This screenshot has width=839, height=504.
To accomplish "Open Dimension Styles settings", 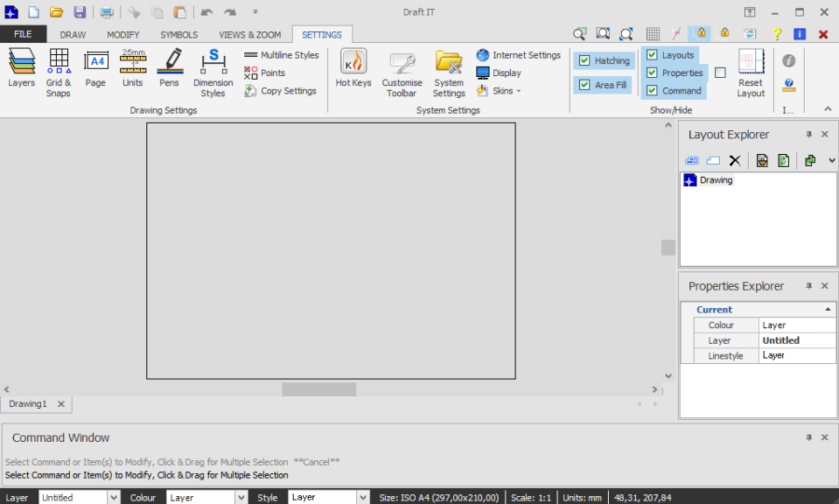I will coord(213,73).
